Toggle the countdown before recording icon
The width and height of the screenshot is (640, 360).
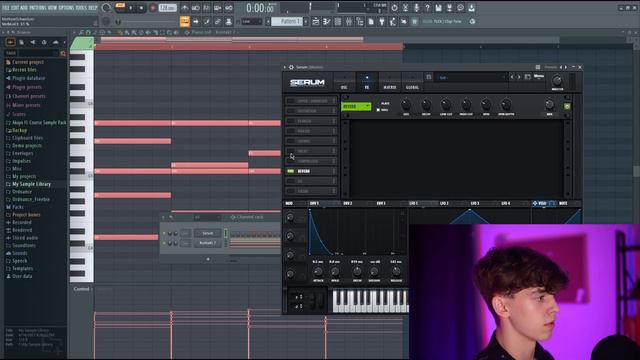pos(207,8)
